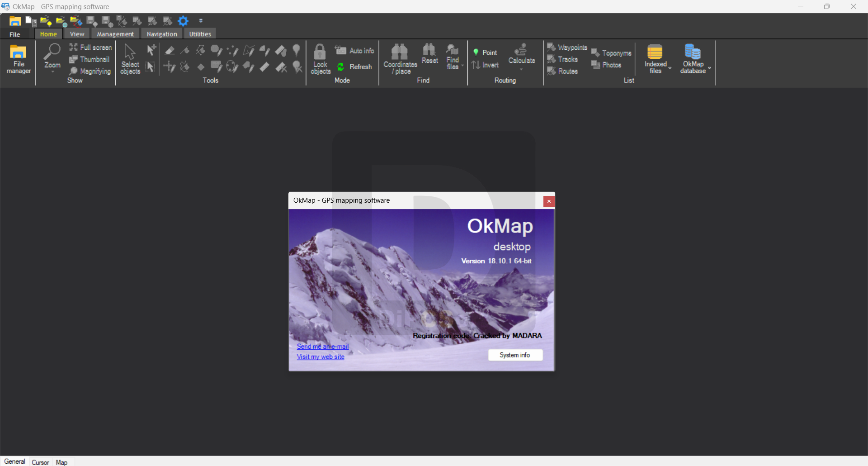Expand the Indexed files dropdown
868x466 pixels.
(670, 68)
